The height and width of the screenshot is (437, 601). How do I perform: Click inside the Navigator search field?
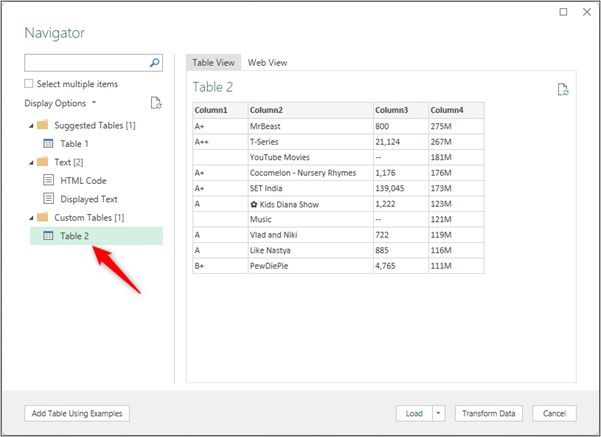point(84,63)
